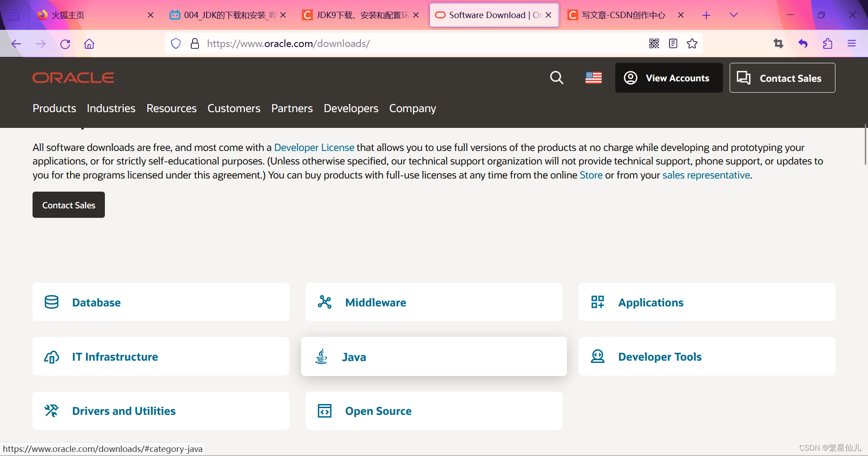868x456 pixels.
Task: Open the Partners menu
Action: (x=292, y=108)
